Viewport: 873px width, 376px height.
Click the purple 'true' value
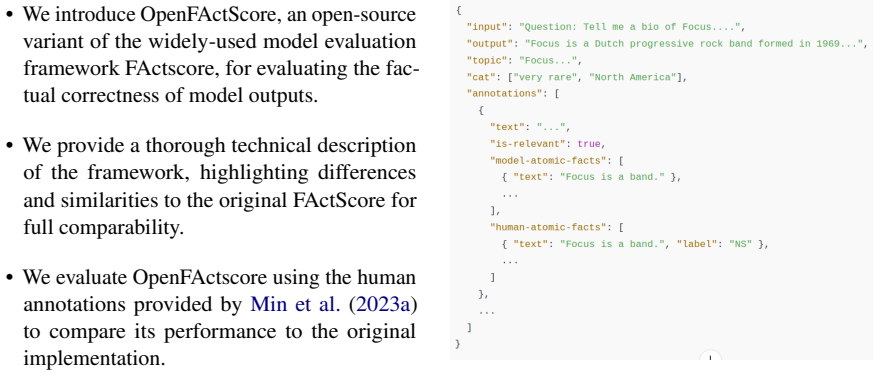[x=589, y=144]
